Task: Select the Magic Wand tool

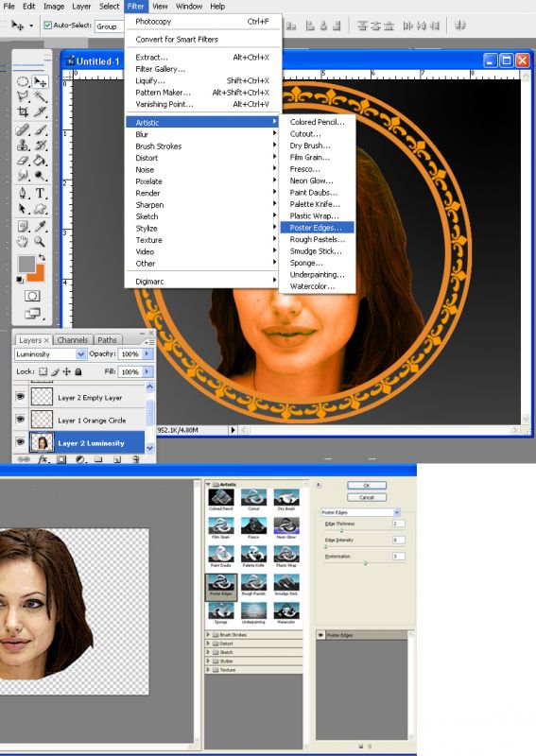Action: 40,96
